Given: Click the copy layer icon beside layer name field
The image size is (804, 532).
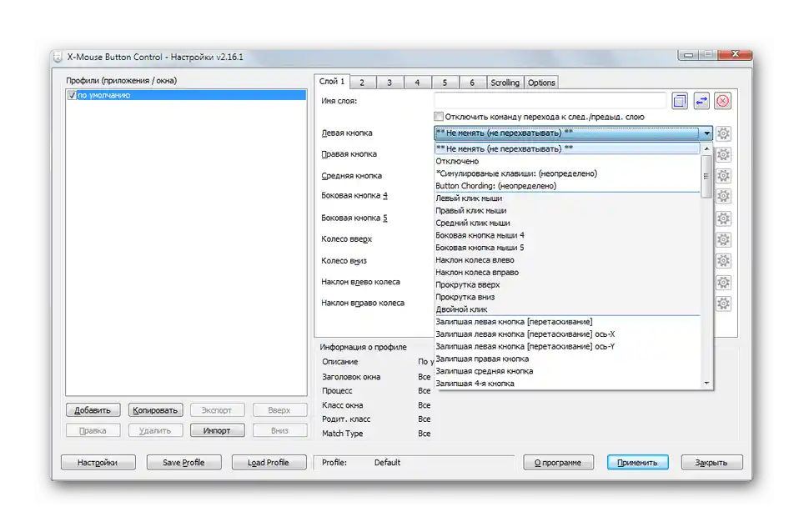Looking at the screenshot, I should (680, 101).
